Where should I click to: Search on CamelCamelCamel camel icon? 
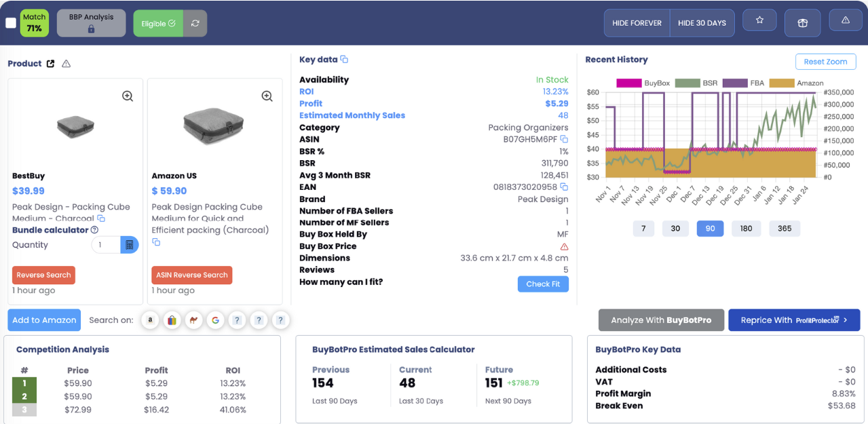pyautogui.click(x=193, y=320)
